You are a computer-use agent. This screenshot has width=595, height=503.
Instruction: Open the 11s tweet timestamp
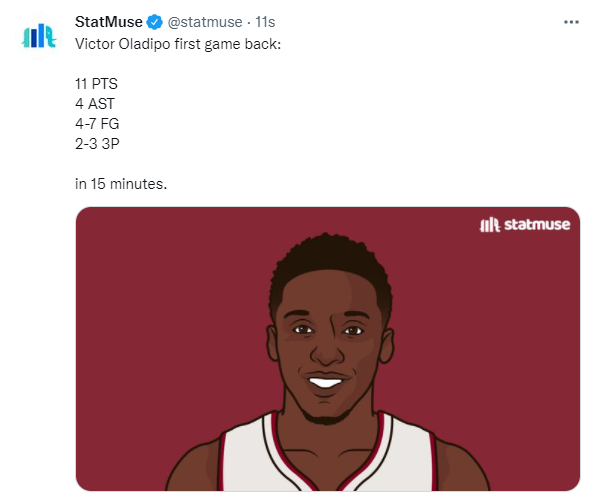coord(265,22)
